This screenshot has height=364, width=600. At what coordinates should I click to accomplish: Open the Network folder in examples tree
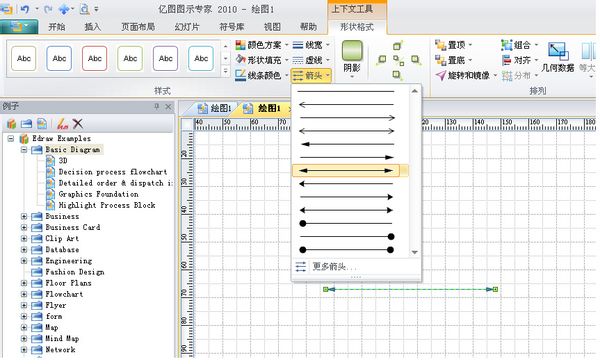[x=60, y=349]
